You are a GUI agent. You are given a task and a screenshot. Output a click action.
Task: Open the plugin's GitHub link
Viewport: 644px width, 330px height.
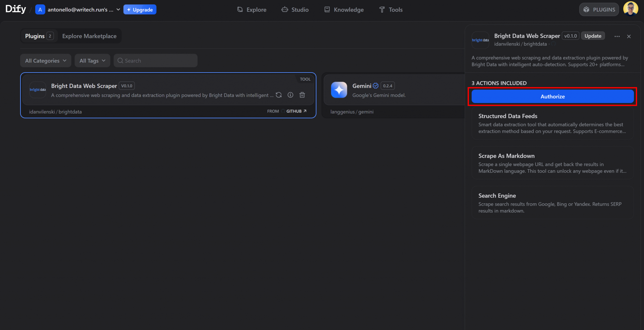coord(295,111)
